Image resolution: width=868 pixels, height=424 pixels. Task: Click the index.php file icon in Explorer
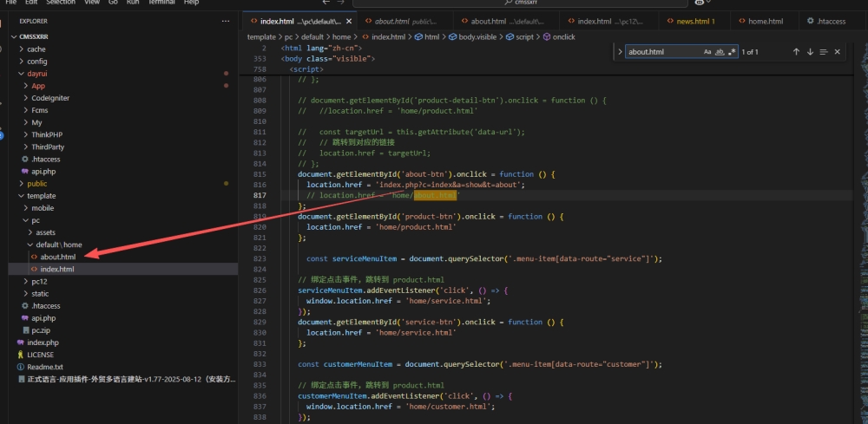point(21,342)
